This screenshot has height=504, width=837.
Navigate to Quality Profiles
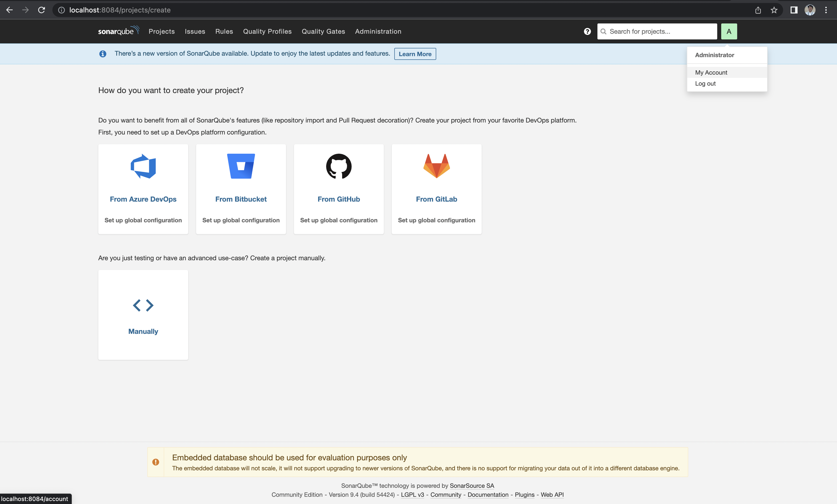267,31
